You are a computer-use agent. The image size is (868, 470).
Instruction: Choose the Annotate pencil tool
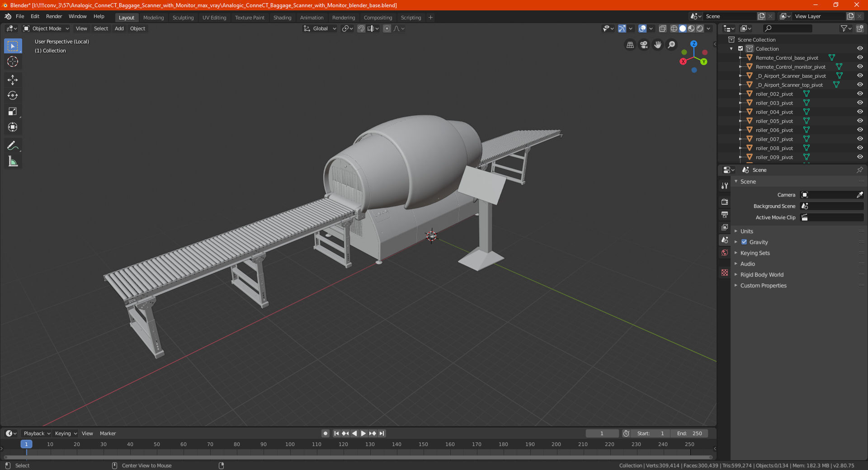tap(13, 146)
